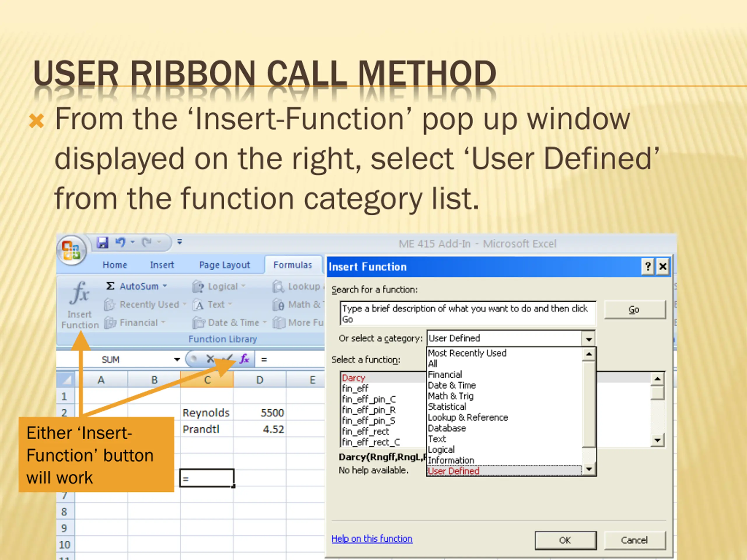Click the Office button orb

(x=71, y=251)
